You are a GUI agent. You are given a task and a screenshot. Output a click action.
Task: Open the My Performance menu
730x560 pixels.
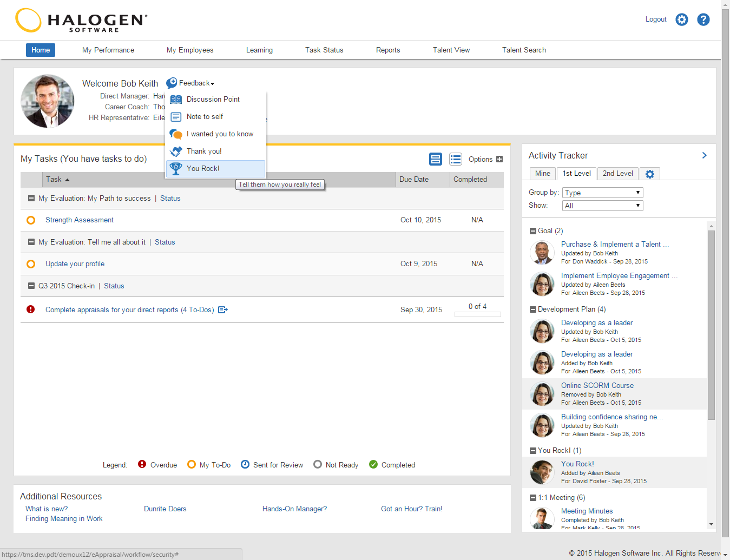tap(108, 50)
